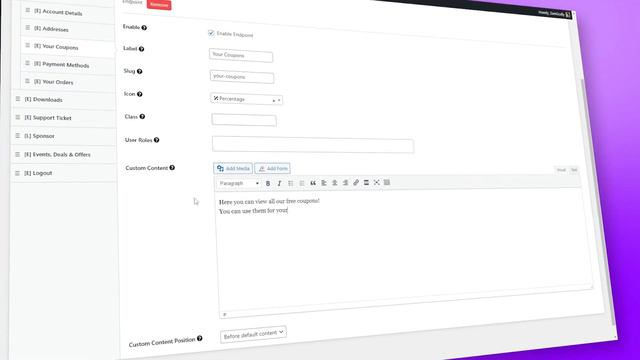
Task: Click the red Remove button
Action: pos(159,4)
